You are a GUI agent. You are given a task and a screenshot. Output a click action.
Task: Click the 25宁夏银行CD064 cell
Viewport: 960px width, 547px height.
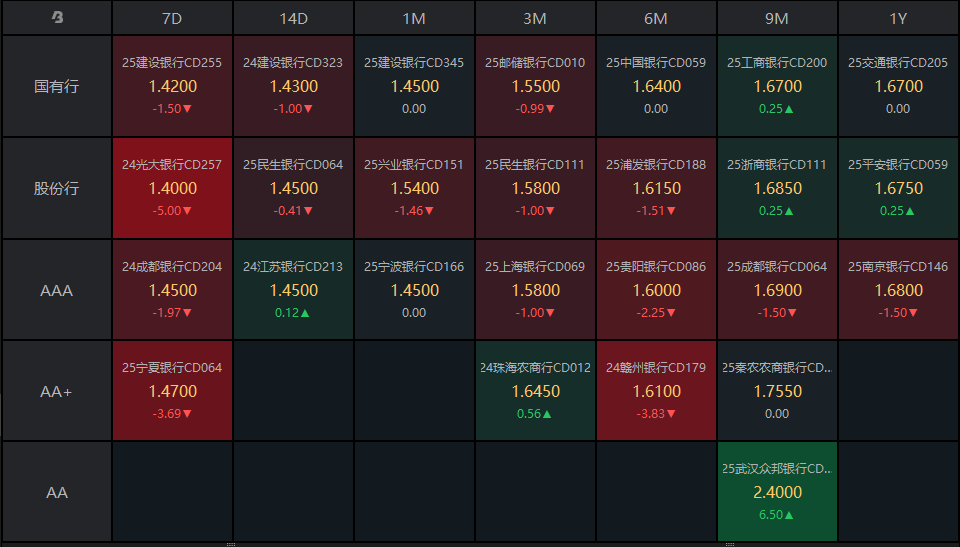(172, 391)
